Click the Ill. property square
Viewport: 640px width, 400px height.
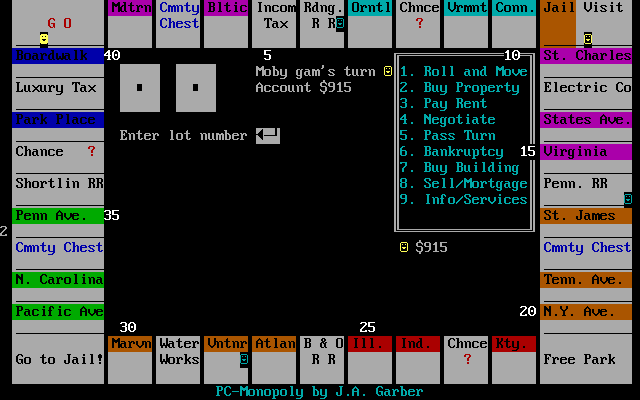[x=370, y=360]
